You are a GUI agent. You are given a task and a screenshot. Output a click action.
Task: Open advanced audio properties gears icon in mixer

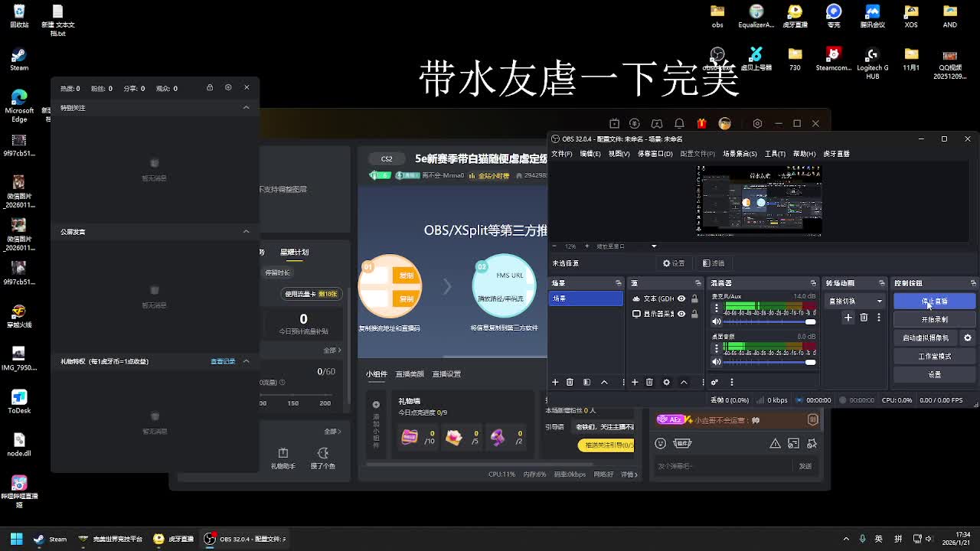tap(714, 382)
